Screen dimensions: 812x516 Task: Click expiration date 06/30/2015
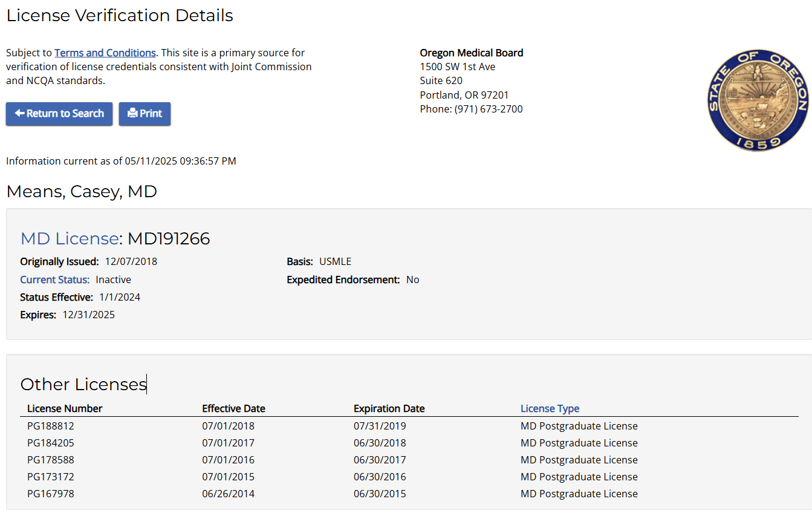[x=380, y=494]
